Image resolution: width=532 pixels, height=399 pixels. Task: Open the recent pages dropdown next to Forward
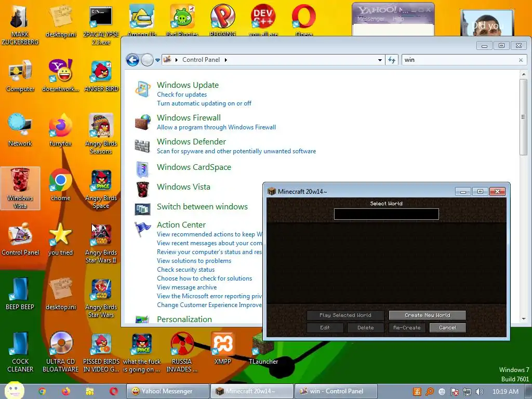(157, 60)
